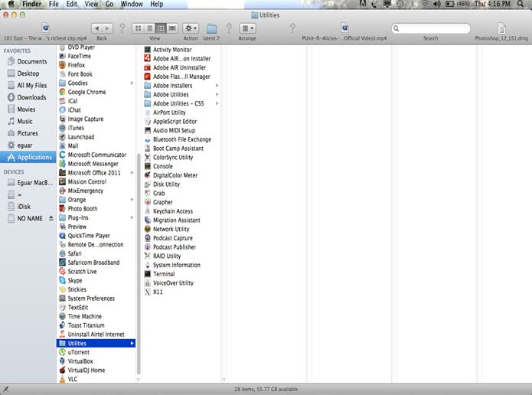The width and height of the screenshot is (532, 395).
Task: Expand the Adobe Utilities - CS5 arrow
Action: pos(217,103)
